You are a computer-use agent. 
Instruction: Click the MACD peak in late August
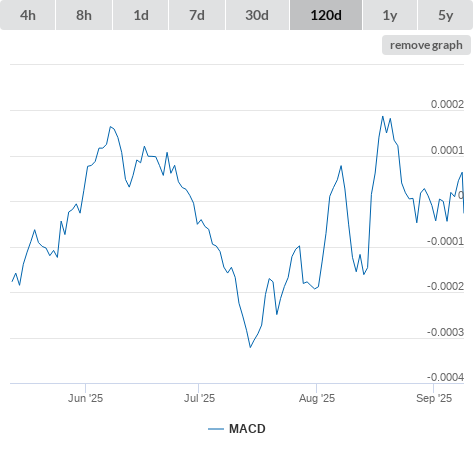[x=383, y=117]
